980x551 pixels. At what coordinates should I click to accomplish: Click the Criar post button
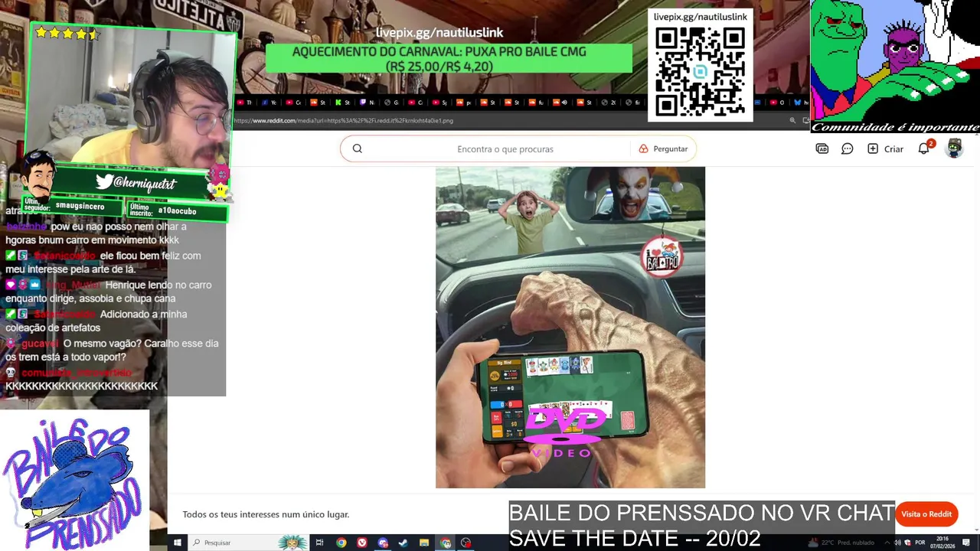point(886,148)
